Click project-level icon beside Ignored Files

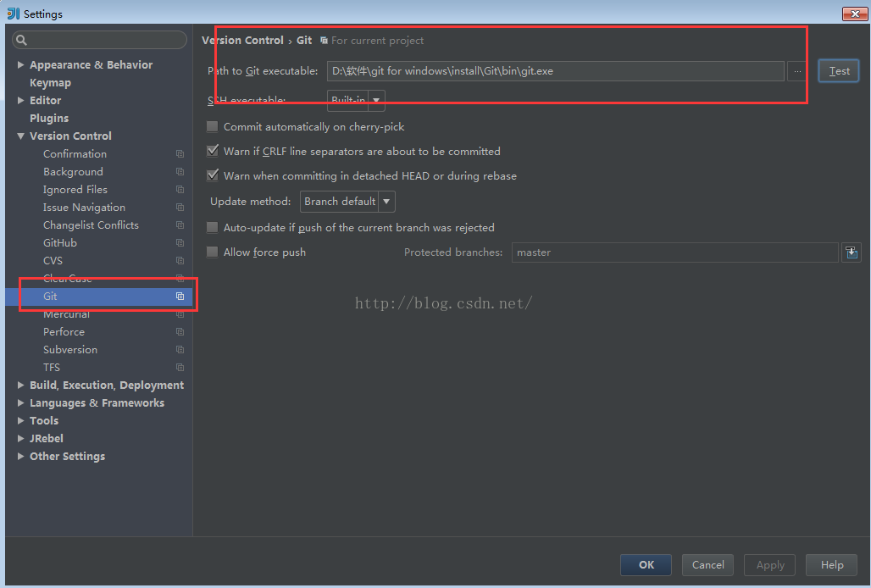coord(180,190)
